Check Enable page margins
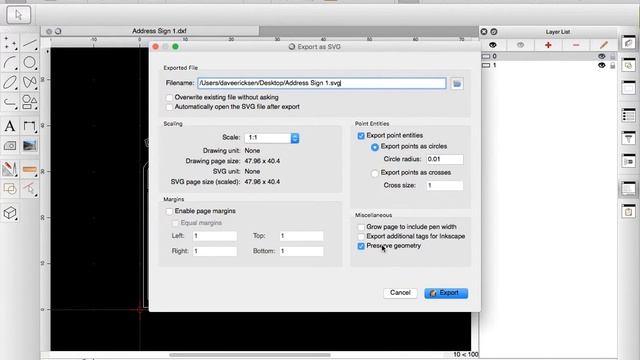 tap(169, 211)
